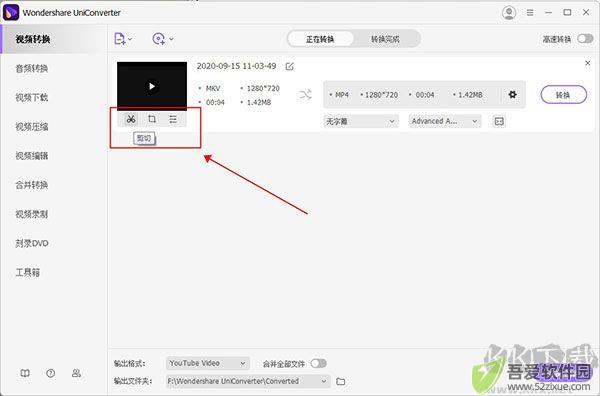
Task: Click the preview box icon beside Advanced audio
Action: (499, 121)
